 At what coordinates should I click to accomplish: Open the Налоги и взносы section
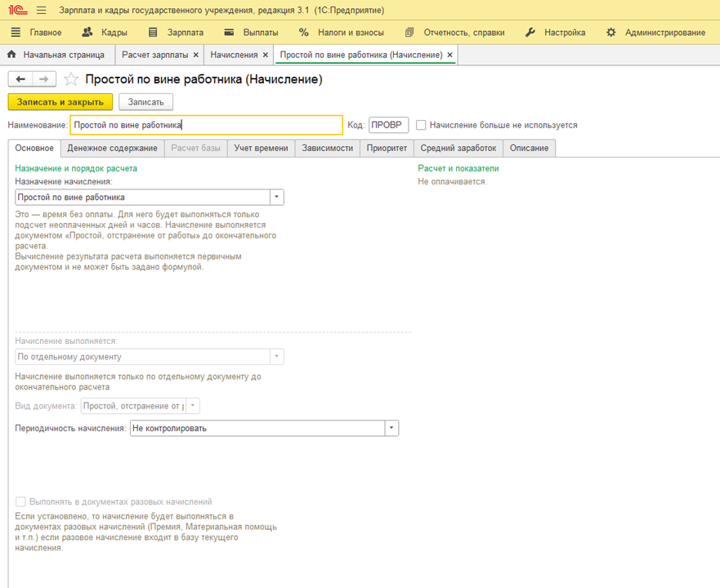pyautogui.click(x=341, y=33)
